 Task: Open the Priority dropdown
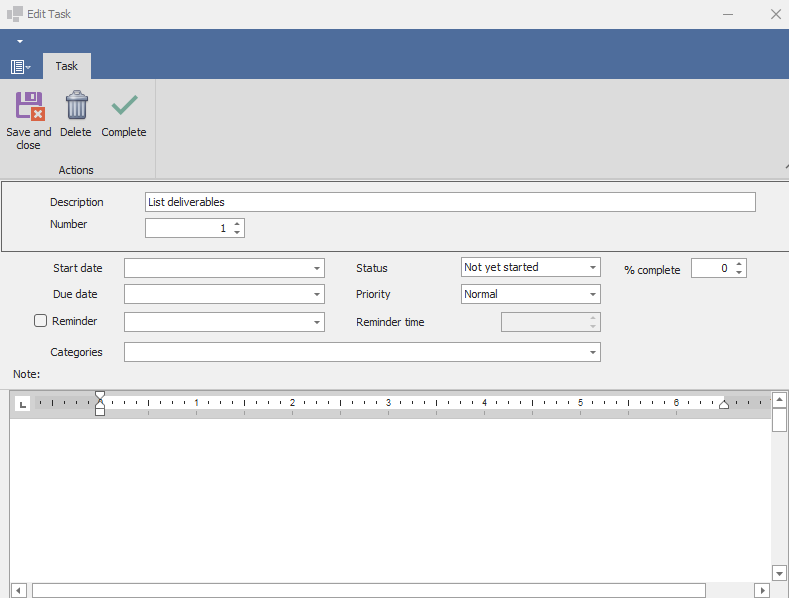click(x=593, y=295)
